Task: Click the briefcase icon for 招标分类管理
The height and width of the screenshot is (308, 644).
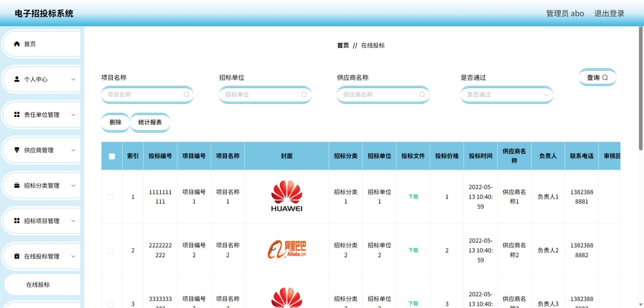Action: [17, 185]
